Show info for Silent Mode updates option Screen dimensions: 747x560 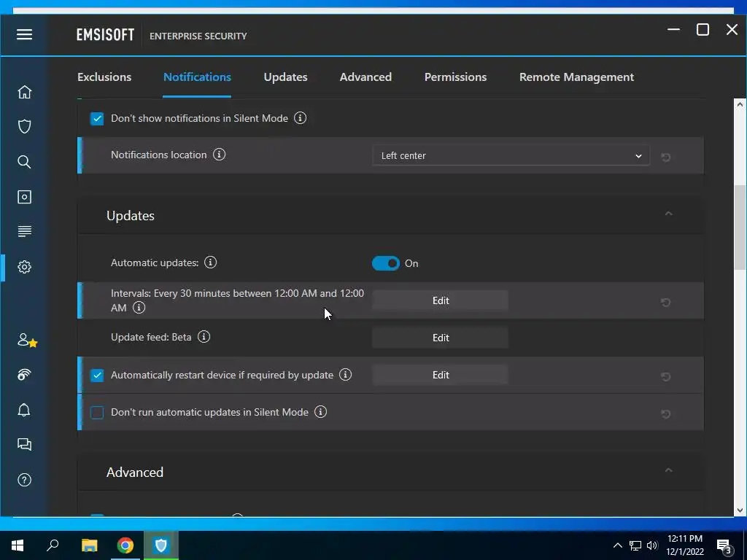pos(321,412)
